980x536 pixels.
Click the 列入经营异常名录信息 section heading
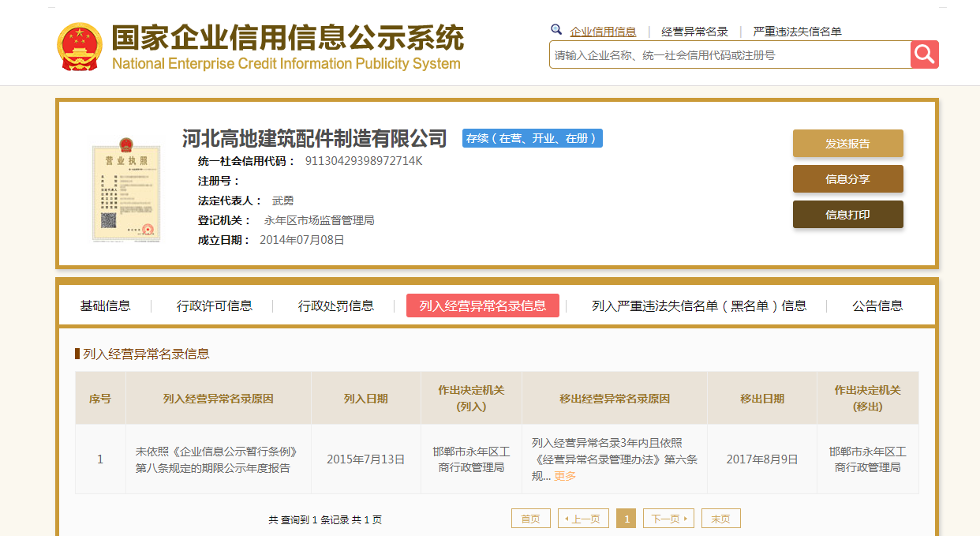146,354
